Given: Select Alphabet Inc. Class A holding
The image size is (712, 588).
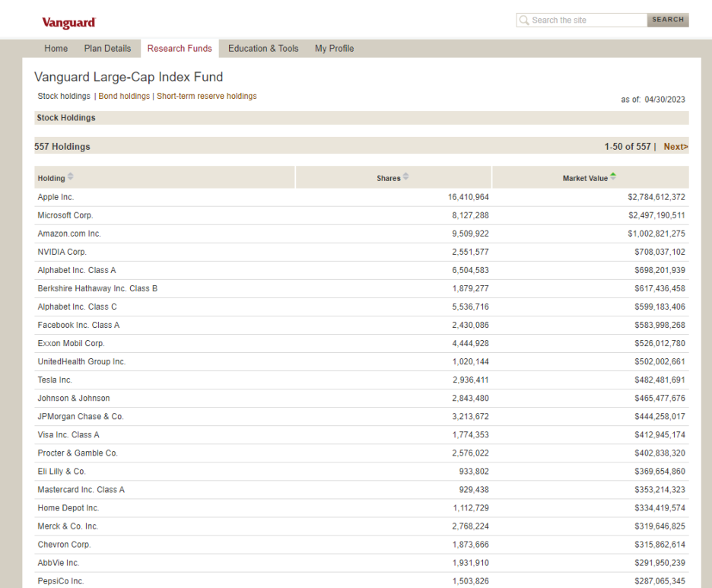Looking at the screenshot, I should (77, 270).
